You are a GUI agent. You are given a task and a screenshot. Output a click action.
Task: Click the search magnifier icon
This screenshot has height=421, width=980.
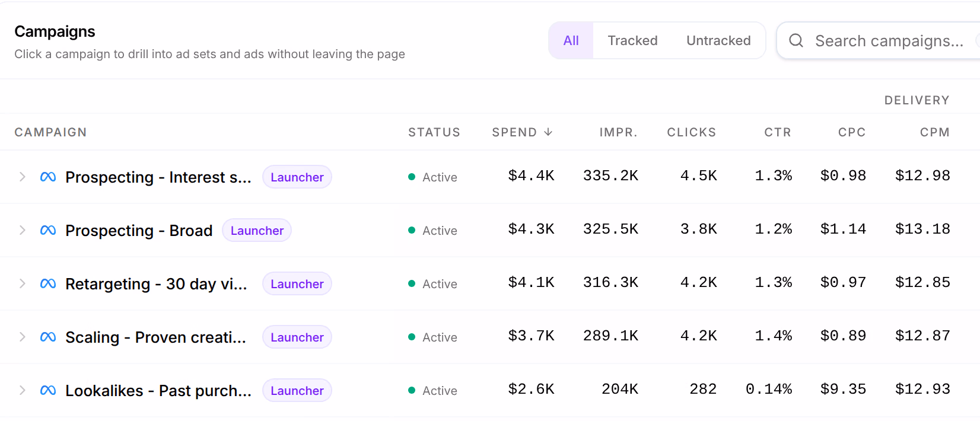coord(796,40)
